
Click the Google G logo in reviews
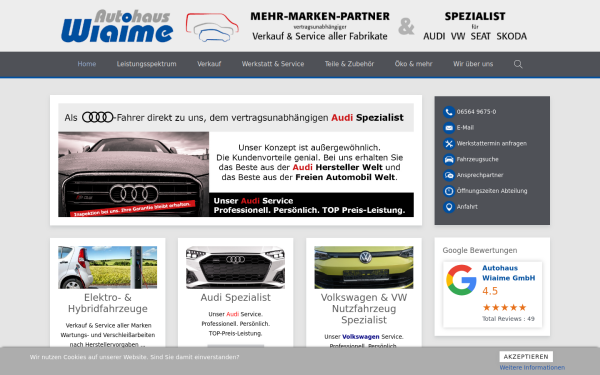point(461,280)
